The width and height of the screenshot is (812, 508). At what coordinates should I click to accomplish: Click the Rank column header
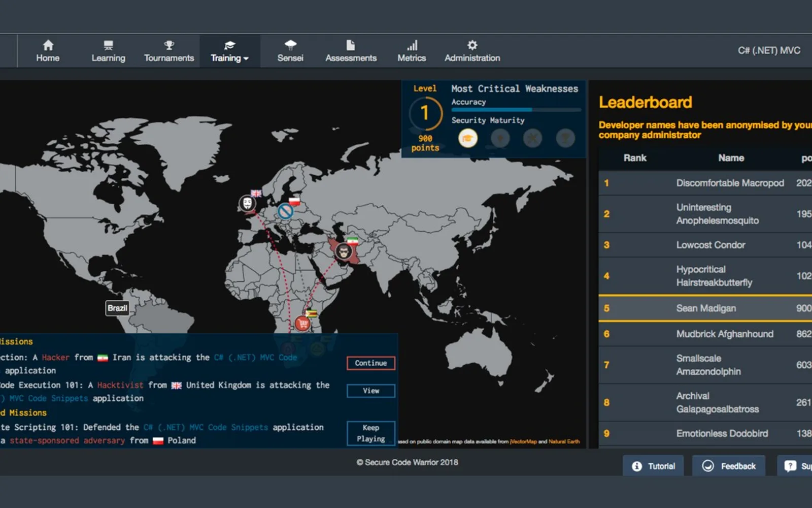(635, 158)
